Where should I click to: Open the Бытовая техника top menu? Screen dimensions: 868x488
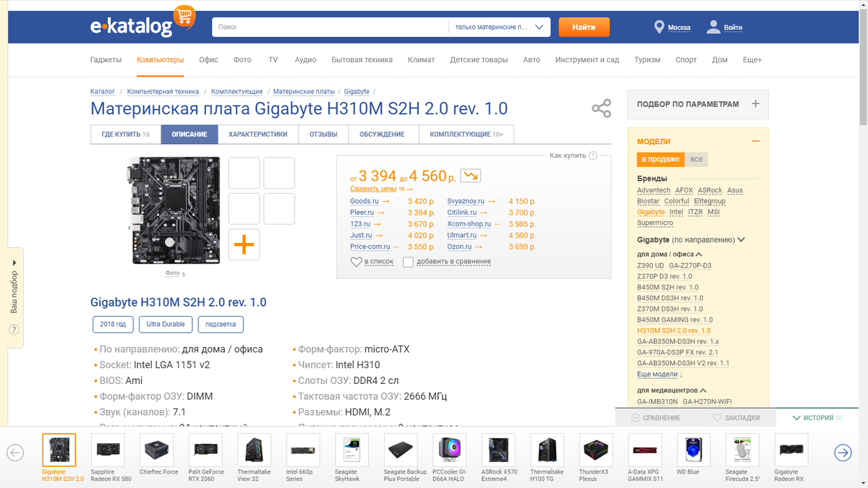tap(362, 60)
